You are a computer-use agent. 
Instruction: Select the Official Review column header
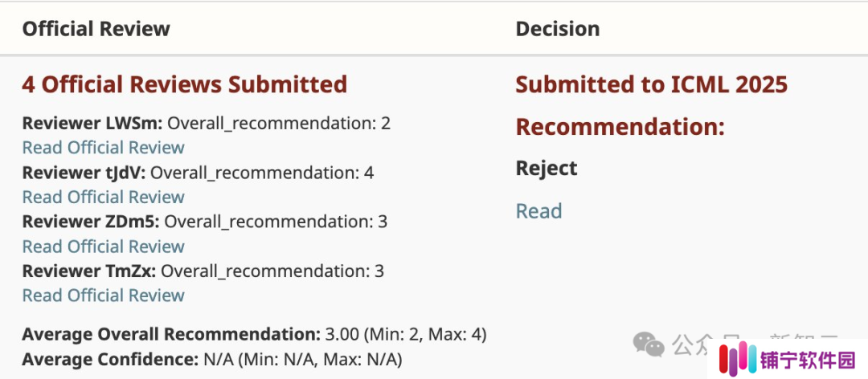coord(96,29)
